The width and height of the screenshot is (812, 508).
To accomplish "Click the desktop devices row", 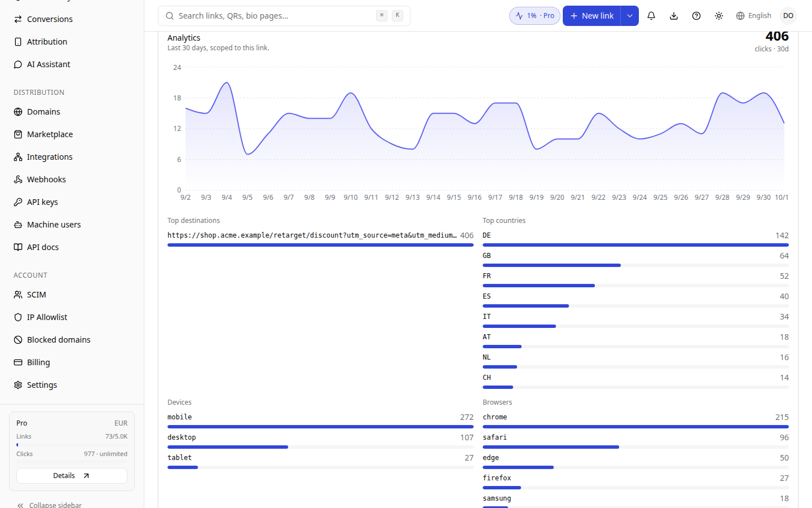I will [320, 441].
